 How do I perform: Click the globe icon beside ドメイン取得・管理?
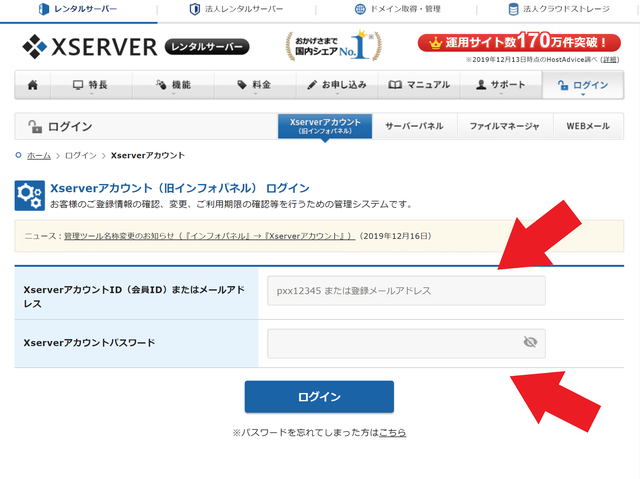pos(360,9)
